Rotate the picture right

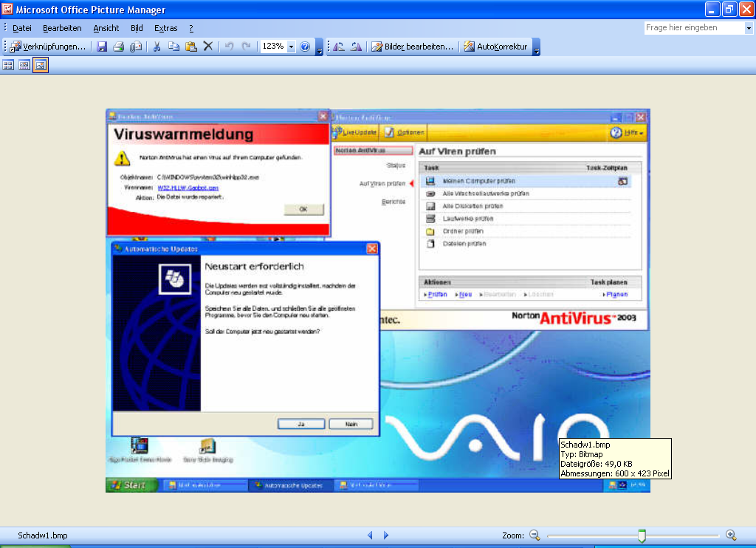pos(356,47)
